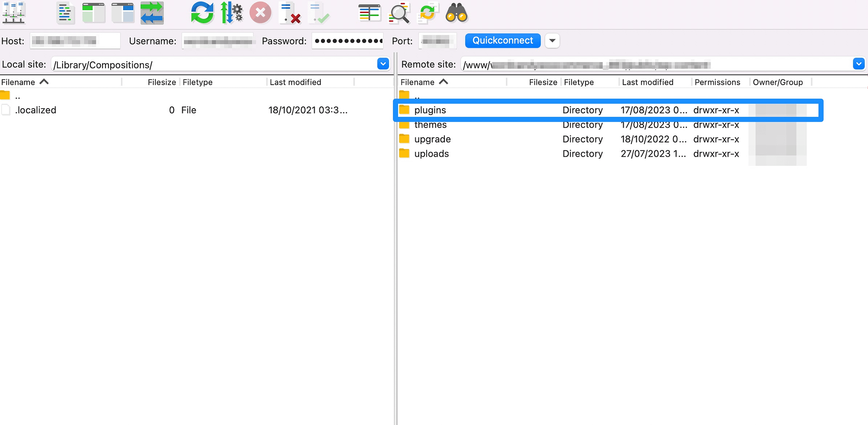Focus the Username input field
This screenshot has width=868, height=425.
[217, 41]
